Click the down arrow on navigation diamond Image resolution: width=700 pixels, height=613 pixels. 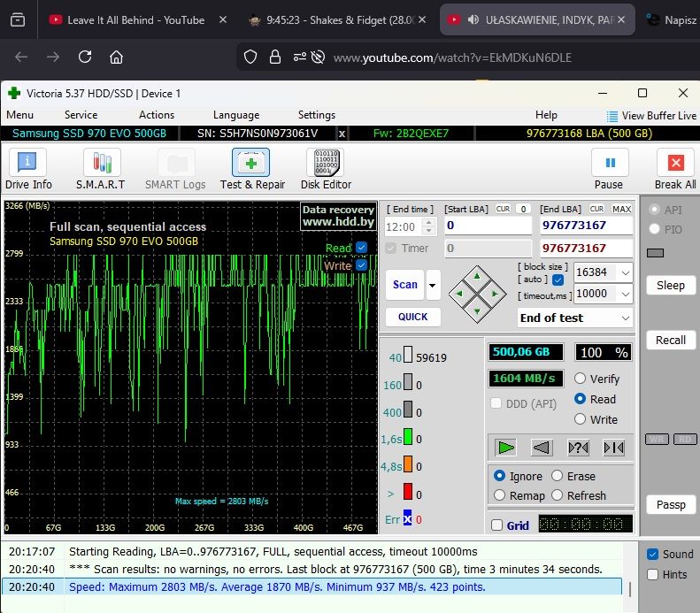pyautogui.click(x=477, y=311)
